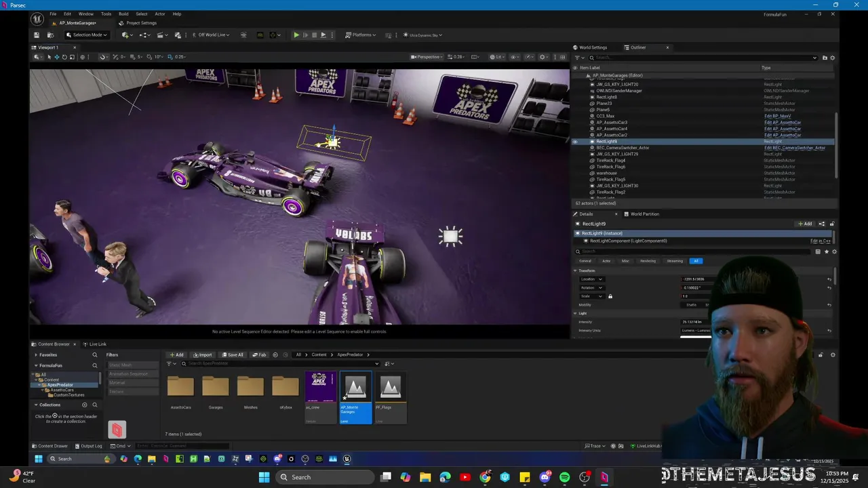The height and width of the screenshot is (488, 868).
Task: Open the Location type dropdown in Transform
Action: pyautogui.click(x=591, y=279)
